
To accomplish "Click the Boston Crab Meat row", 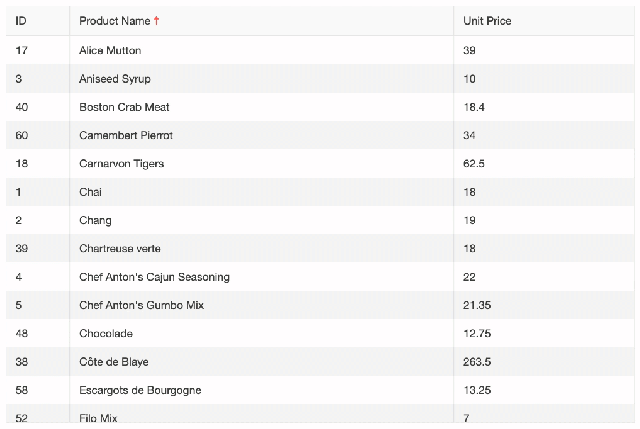I will pyautogui.click(x=320, y=107).
